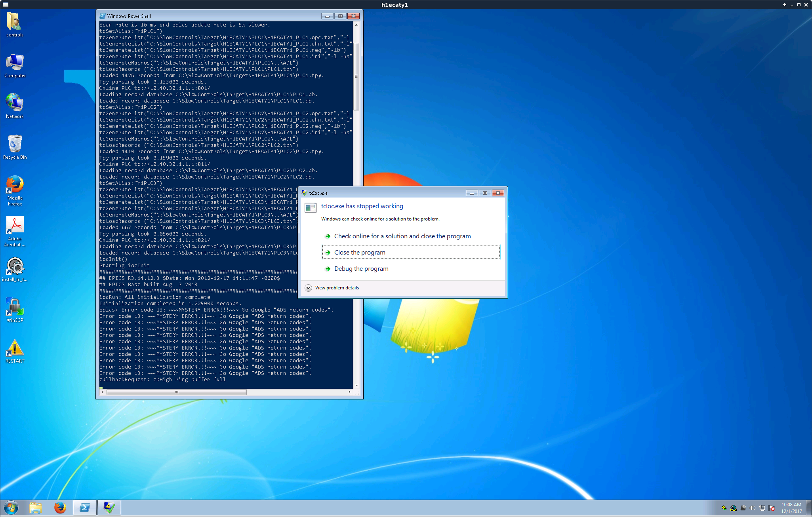This screenshot has height=517, width=812.
Task: Click the Show desktop strip on taskbar
Action: click(x=809, y=508)
